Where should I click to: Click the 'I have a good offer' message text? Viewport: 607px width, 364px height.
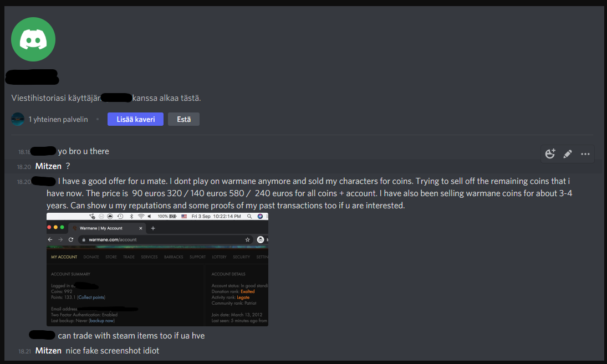point(309,193)
